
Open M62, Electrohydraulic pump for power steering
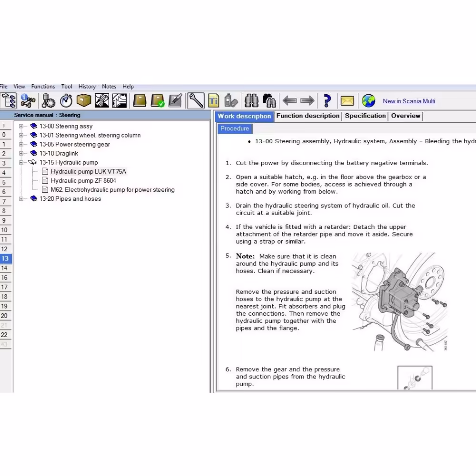[x=113, y=190]
